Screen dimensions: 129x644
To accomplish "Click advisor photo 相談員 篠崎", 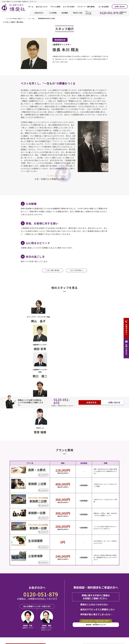I will [x=47, y=617].
